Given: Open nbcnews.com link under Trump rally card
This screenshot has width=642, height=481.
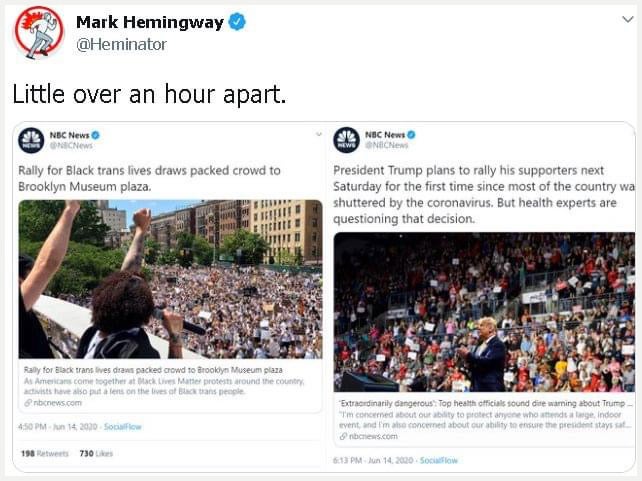Looking at the screenshot, I should (368, 436).
